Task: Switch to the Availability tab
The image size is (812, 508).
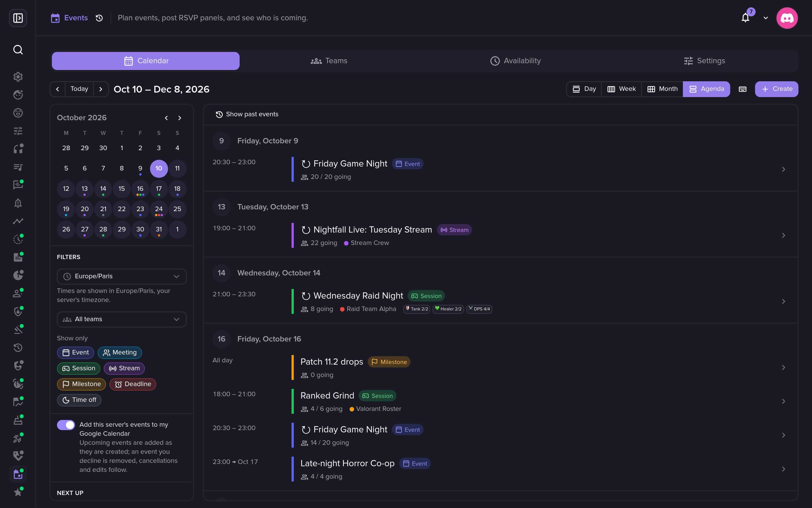Action: [515, 61]
